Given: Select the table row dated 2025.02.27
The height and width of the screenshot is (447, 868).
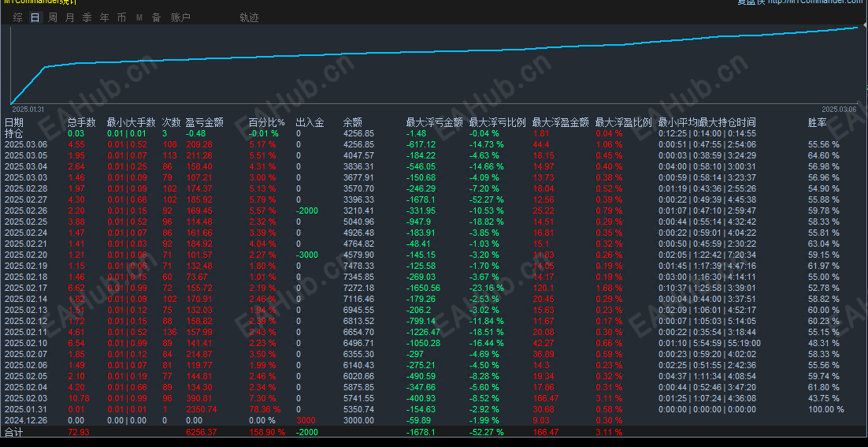Looking at the screenshot, I should pyautogui.click(x=434, y=199).
